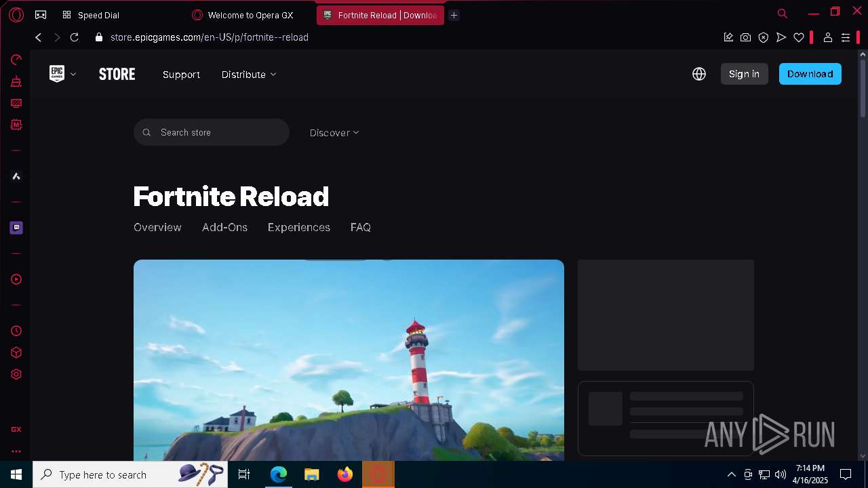Open Aria AI icon in sidebar
This screenshot has width=868, height=488.
pyautogui.click(x=16, y=176)
